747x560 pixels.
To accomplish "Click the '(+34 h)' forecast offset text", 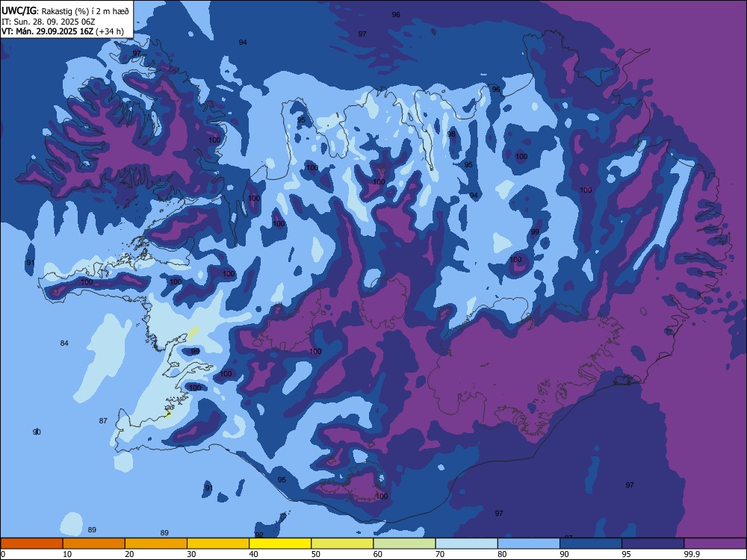I will 110,31.
